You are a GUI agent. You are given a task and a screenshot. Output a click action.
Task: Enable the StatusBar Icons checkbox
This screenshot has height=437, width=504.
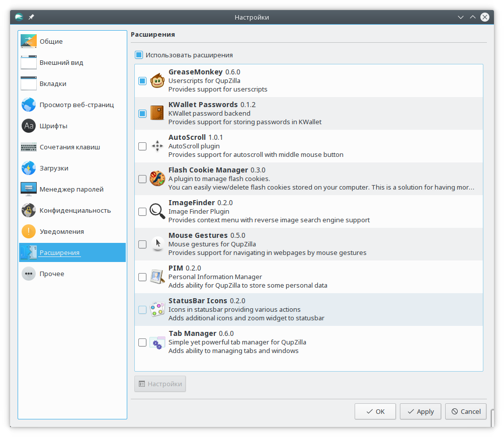(142, 310)
